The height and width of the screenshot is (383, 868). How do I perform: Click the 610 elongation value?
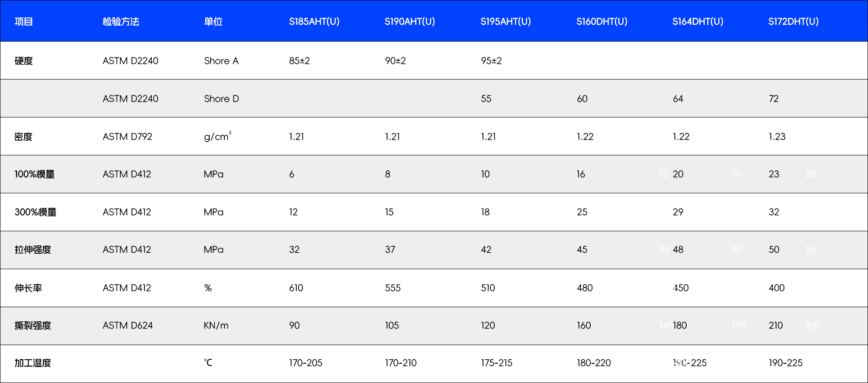[296, 288]
